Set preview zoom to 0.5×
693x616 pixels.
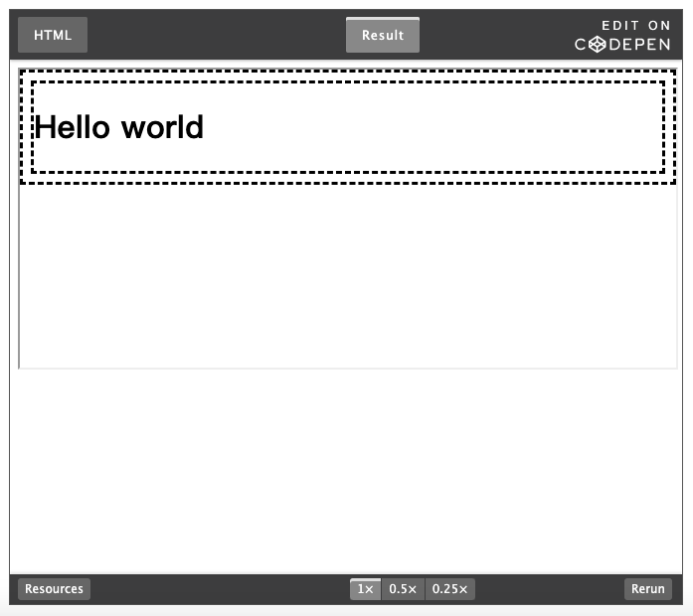(x=403, y=589)
